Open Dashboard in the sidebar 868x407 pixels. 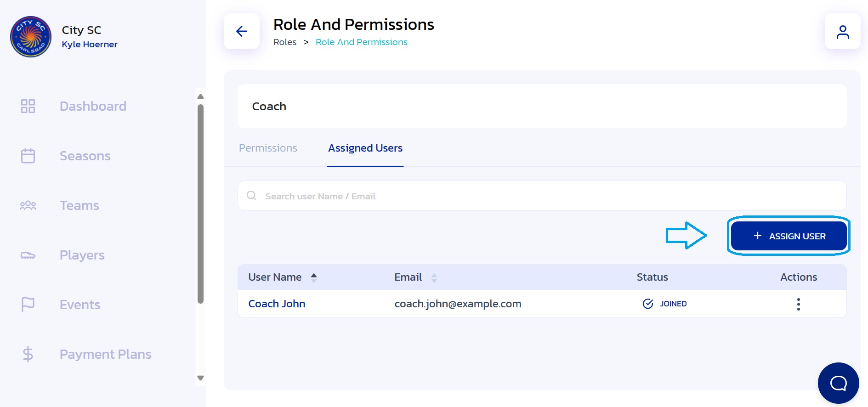[x=93, y=106]
